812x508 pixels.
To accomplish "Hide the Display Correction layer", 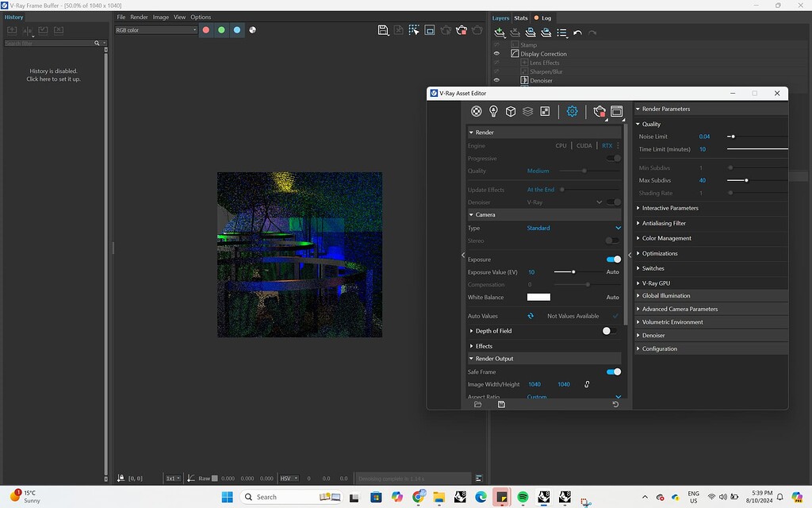I will click(x=497, y=54).
